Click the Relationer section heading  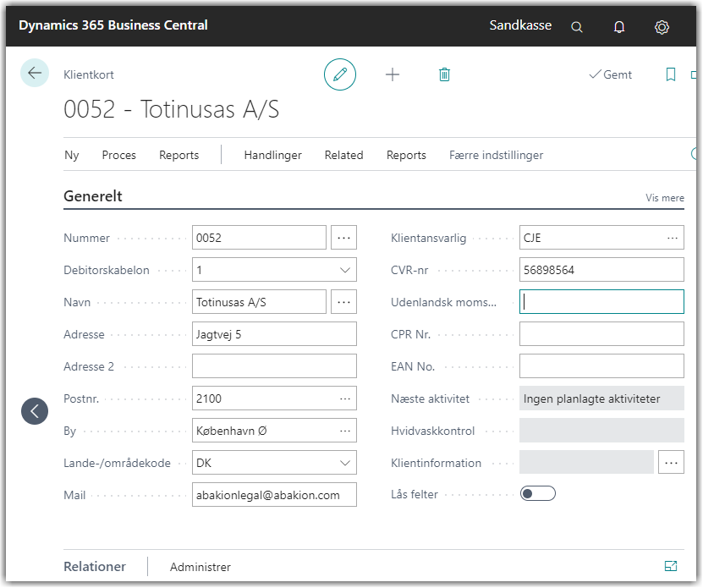95,567
